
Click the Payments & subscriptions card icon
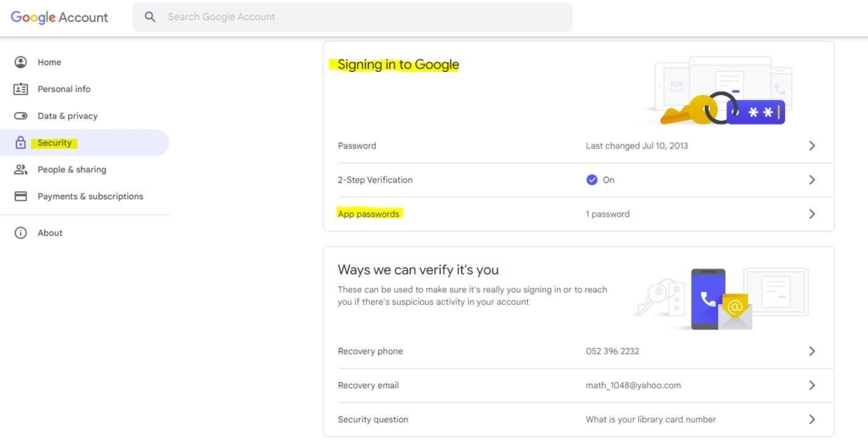[21, 197]
